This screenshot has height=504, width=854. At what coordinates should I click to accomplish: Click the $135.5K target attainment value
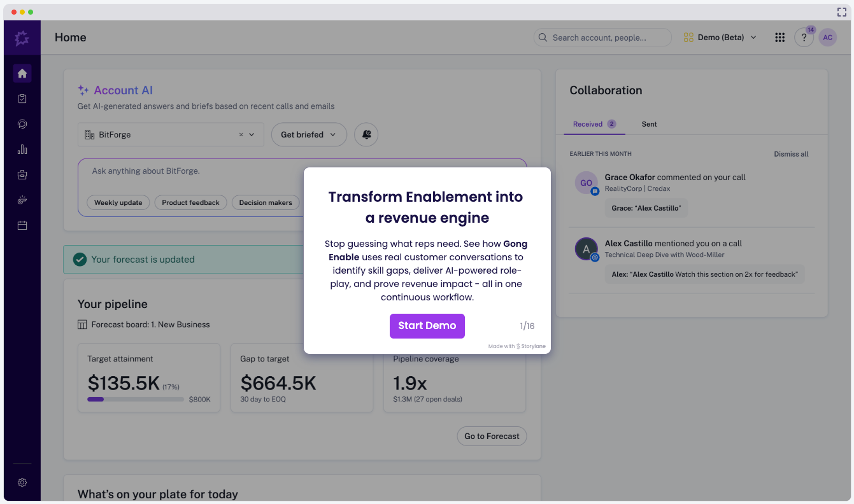[124, 383]
